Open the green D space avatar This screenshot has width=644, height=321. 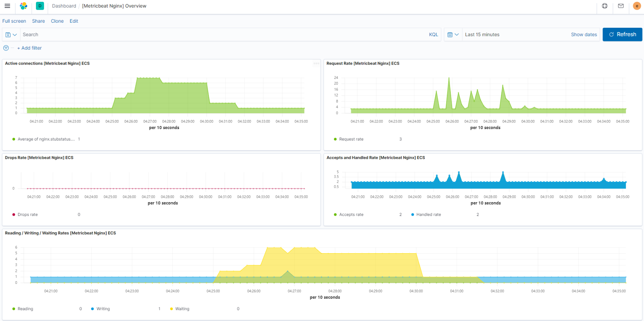[x=40, y=6]
